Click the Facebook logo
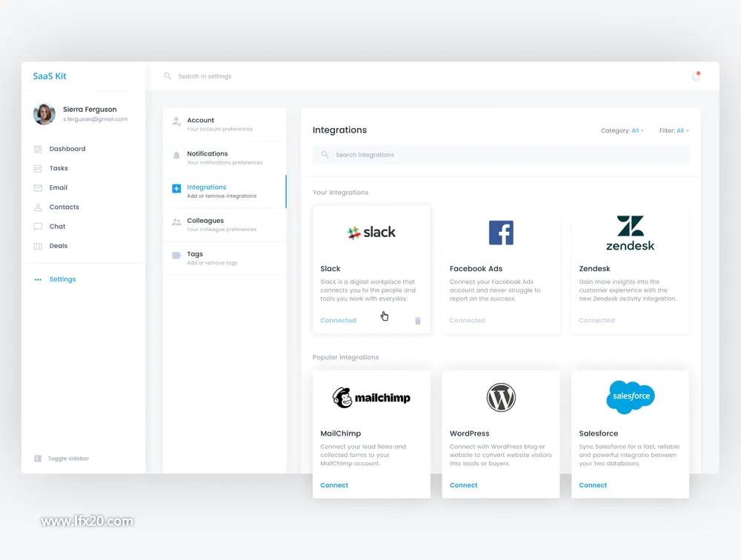The image size is (741, 560). pyautogui.click(x=501, y=233)
